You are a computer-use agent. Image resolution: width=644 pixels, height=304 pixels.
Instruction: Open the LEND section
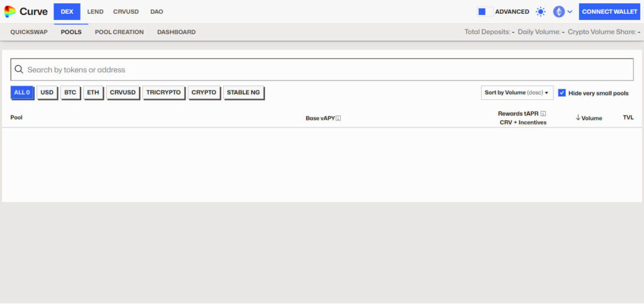(x=96, y=12)
